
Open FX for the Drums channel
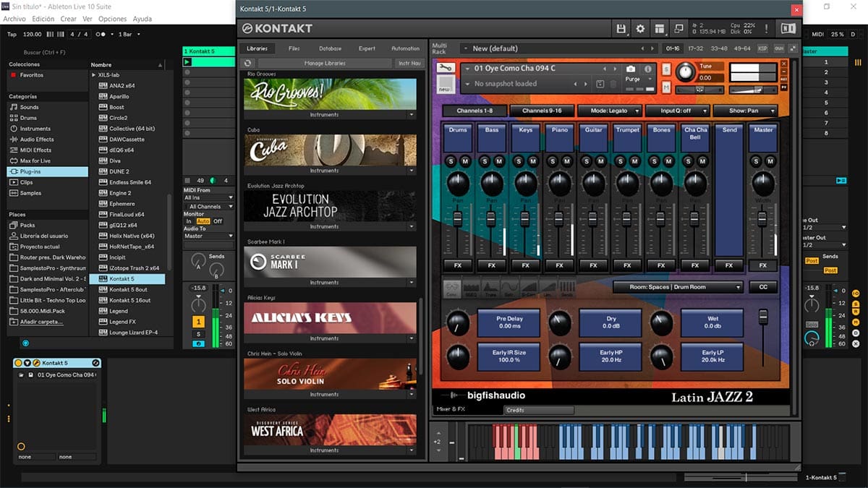[x=458, y=265]
